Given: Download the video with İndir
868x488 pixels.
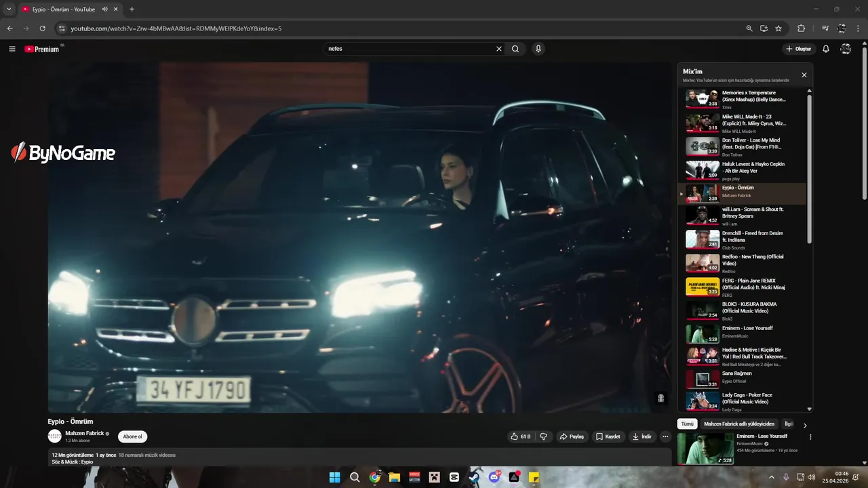Looking at the screenshot, I should click(642, 436).
